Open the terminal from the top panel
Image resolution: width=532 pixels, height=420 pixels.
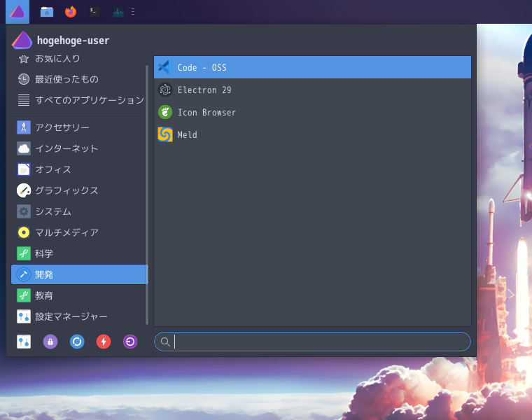(x=94, y=12)
